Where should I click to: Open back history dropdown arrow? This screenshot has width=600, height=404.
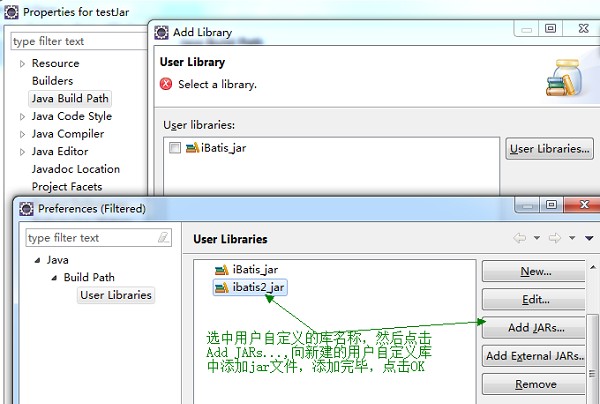(x=537, y=238)
